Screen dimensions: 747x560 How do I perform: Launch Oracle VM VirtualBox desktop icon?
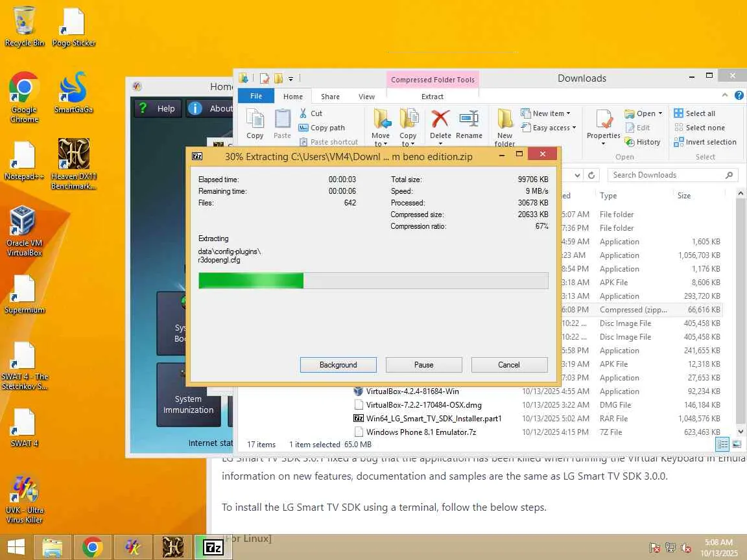[24, 231]
